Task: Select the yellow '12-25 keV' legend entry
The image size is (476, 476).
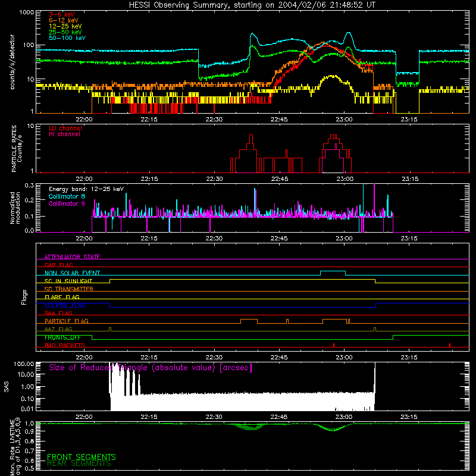Action: [x=65, y=26]
